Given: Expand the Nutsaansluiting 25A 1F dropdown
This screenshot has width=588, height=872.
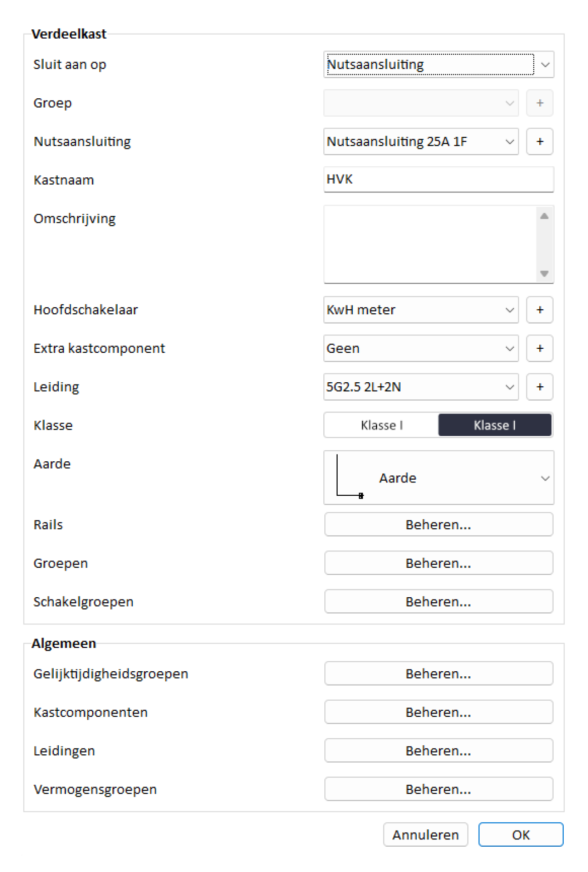Looking at the screenshot, I should pos(421,142).
